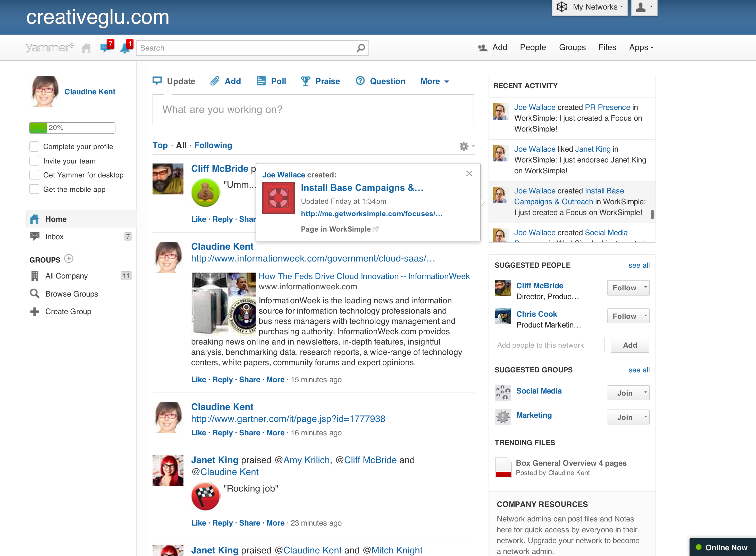Screen dimensions: 756x556
Task: Expand the More publisher options dropdown
Action: pyautogui.click(x=434, y=81)
